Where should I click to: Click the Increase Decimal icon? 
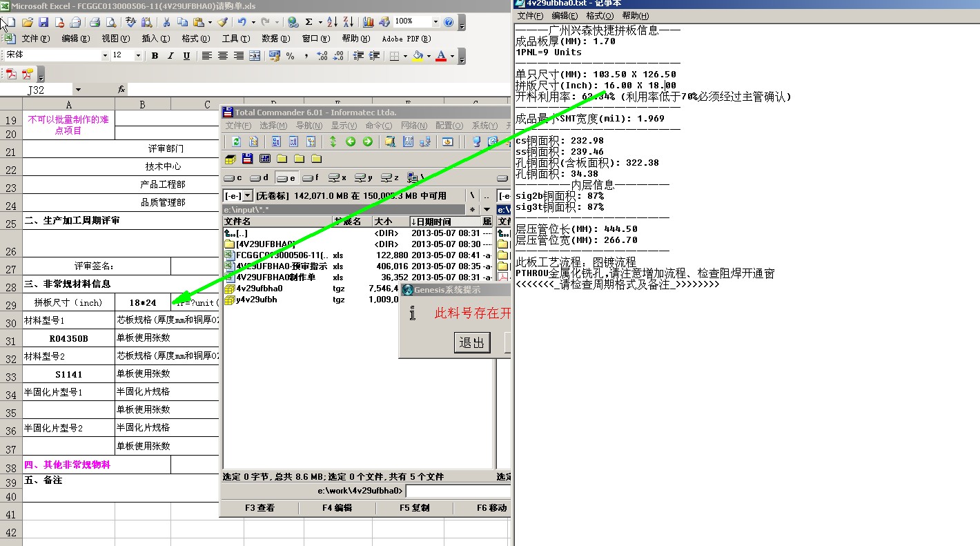tap(322, 56)
